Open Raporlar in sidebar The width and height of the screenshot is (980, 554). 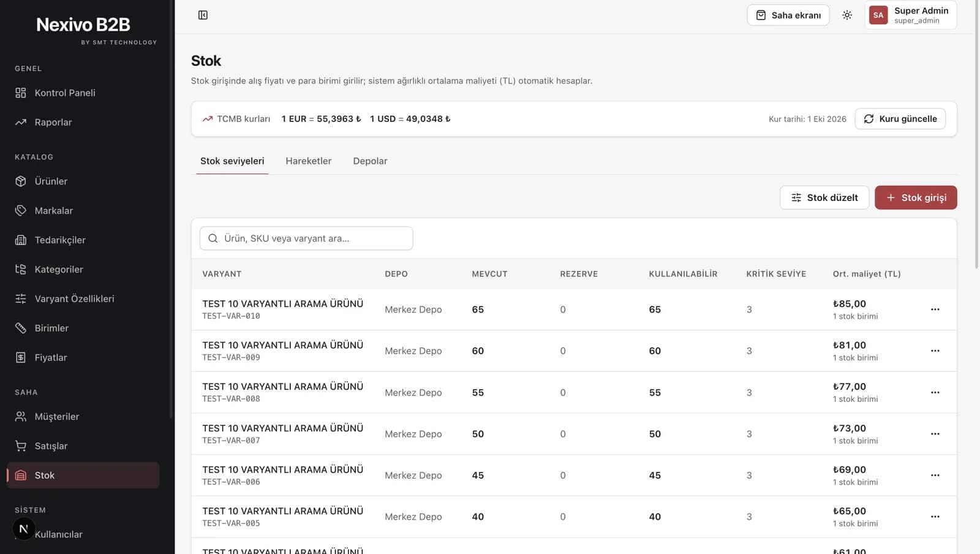(x=83, y=122)
